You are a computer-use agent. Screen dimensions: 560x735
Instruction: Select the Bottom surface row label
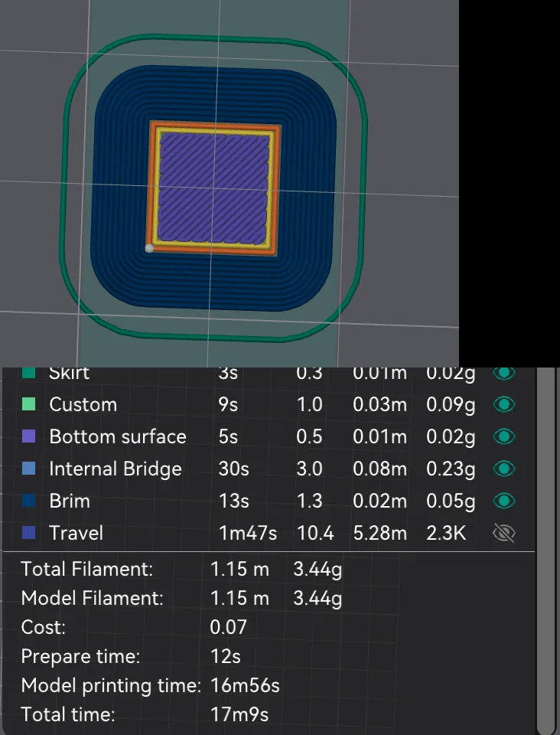click(118, 437)
